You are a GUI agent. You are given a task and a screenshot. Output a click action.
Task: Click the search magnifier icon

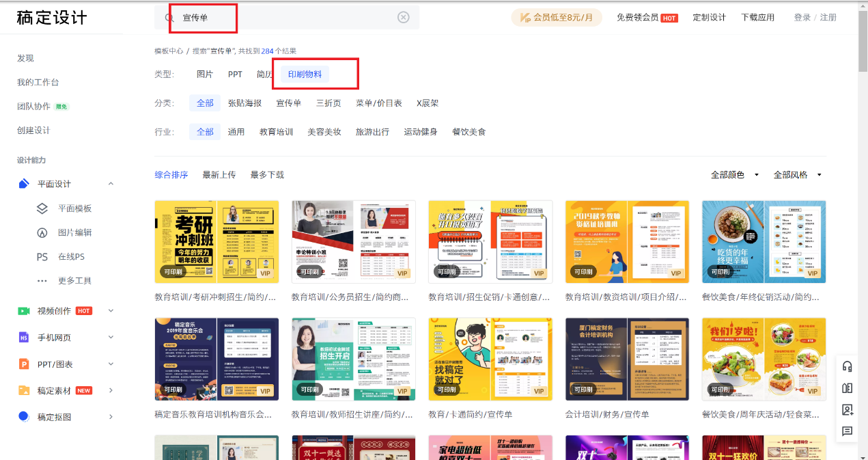(x=169, y=17)
